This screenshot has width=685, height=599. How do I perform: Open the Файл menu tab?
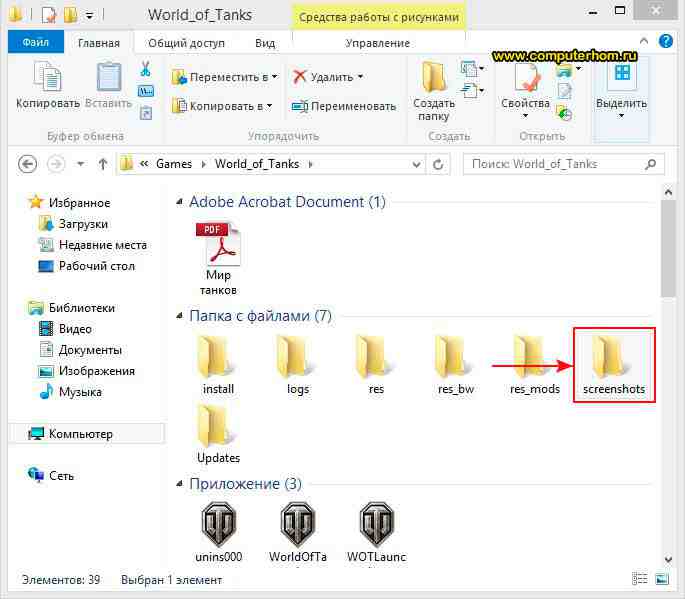35,43
